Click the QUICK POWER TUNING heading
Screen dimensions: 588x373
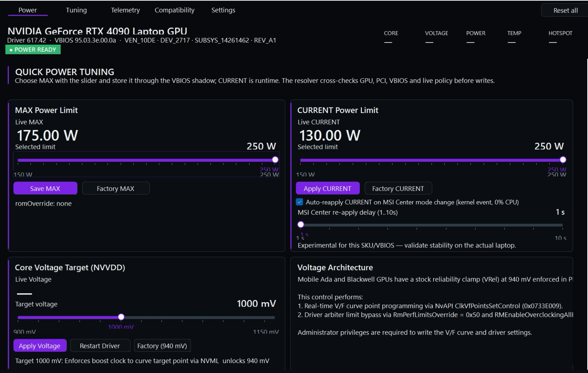(x=65, y=72)
